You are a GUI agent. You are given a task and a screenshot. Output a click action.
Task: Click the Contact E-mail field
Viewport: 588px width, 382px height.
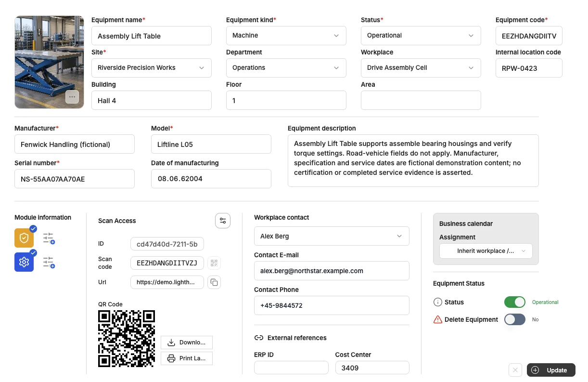332,271
